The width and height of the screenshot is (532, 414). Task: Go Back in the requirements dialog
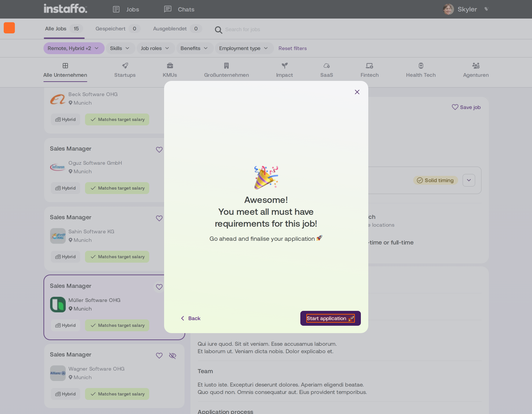point(191,318)
